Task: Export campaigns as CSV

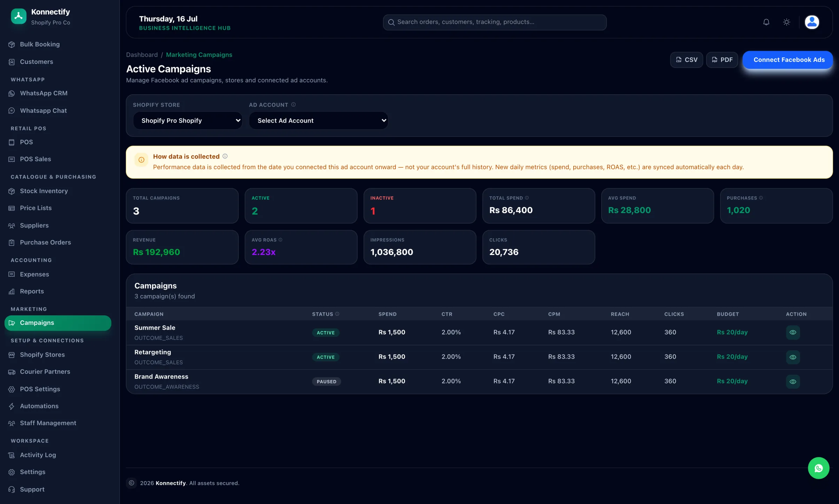Action: click(686, 60)
